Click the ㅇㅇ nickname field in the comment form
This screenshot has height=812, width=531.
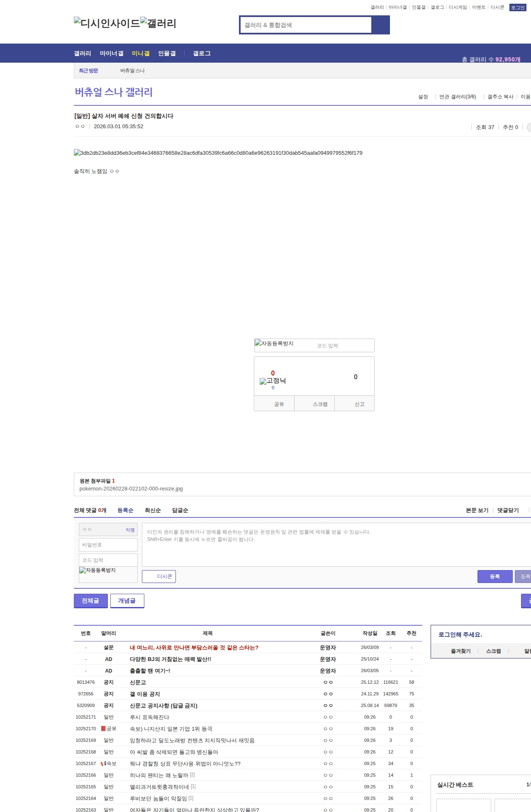coord(108,529)
